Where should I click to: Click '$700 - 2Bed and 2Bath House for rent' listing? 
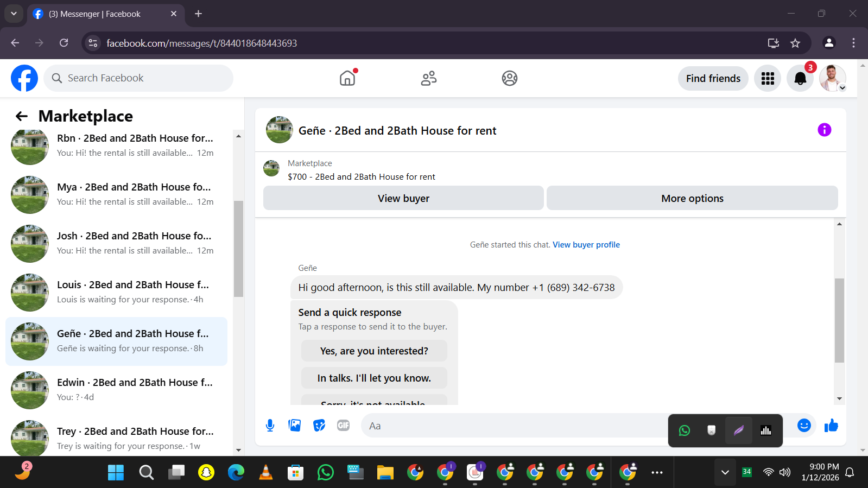361,177
